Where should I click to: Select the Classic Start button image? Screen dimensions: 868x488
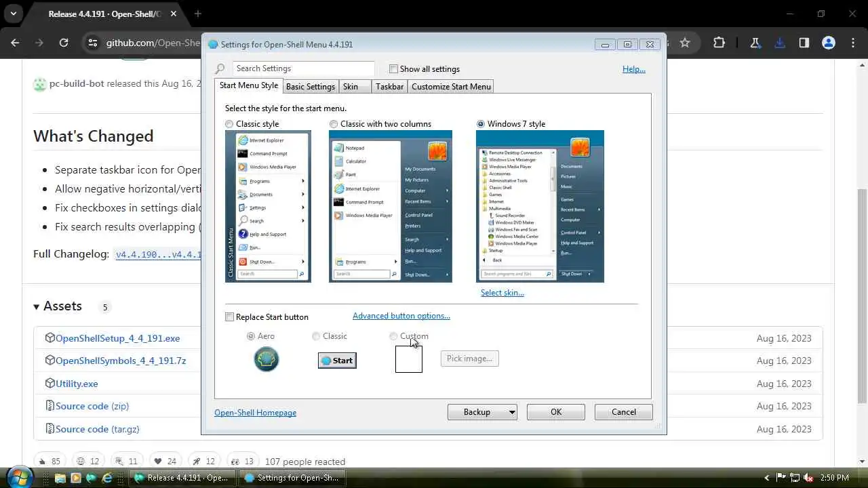337,361
